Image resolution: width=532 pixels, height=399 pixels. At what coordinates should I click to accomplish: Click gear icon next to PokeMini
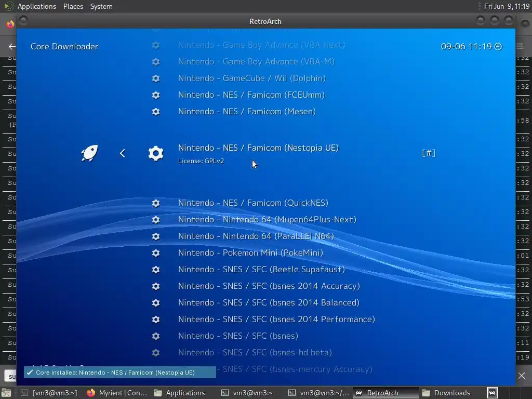point(156,253)
